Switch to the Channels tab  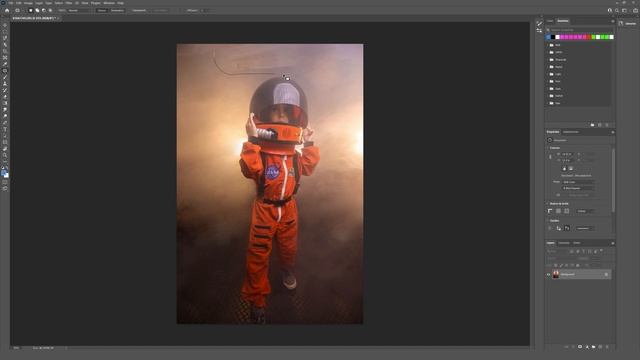pos(564,243)
